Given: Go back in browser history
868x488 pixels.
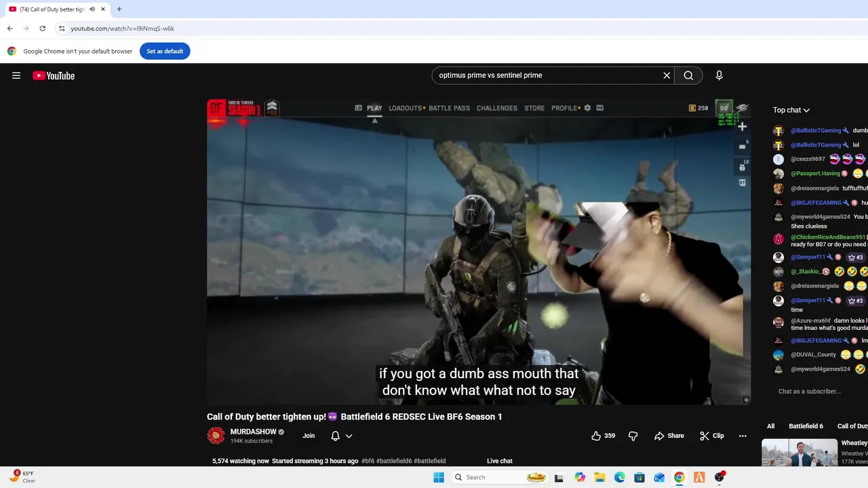Looking at the screenshot, I should [x=9, y=28].
